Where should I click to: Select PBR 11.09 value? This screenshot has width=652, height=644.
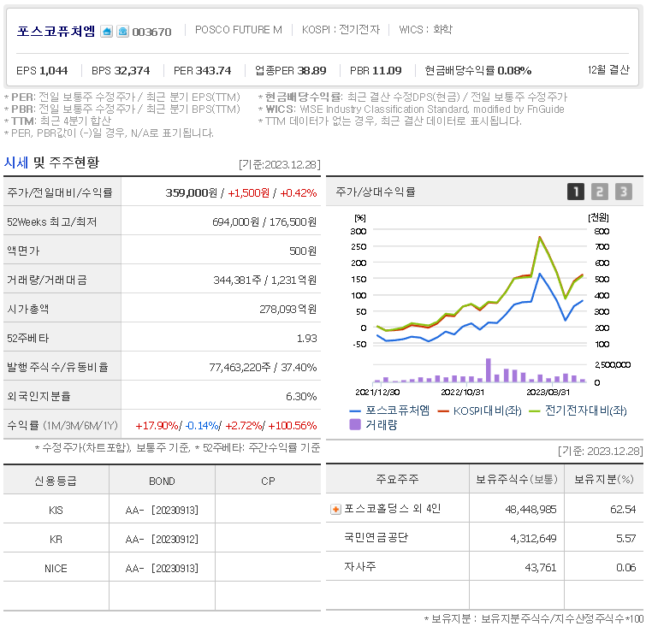coord(376,71)
